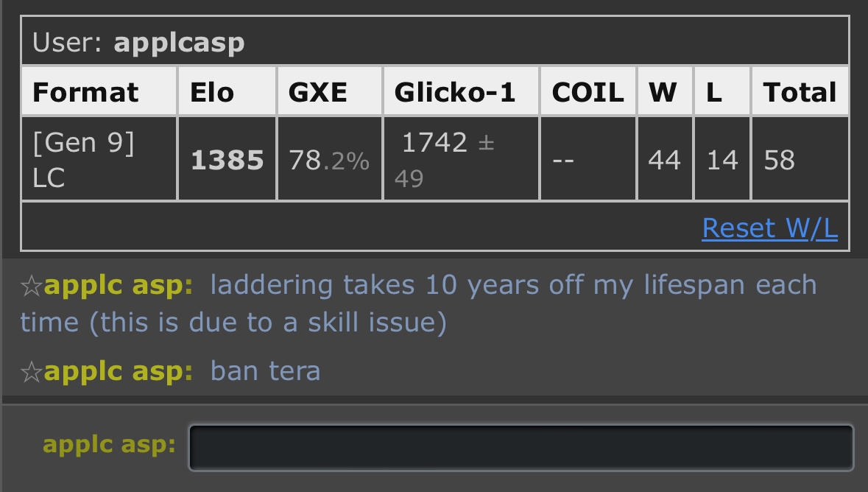Click the star icon before the ban tera message
Viewport: 868px width, 492px height.
32,372
